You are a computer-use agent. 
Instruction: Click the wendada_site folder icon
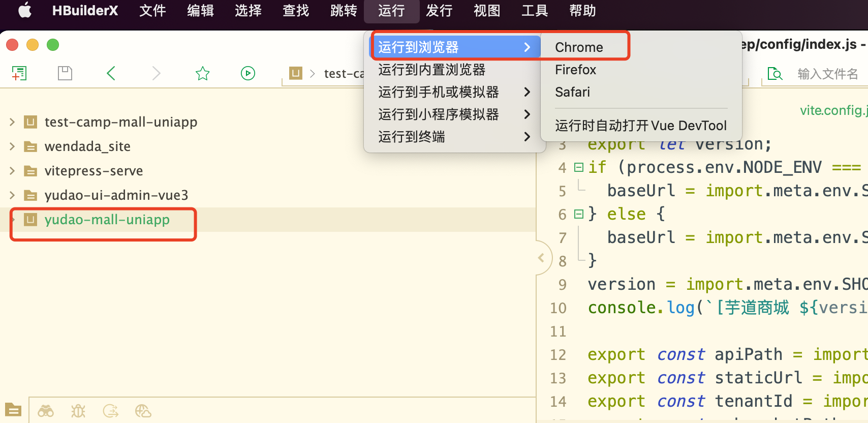[31, 147]
